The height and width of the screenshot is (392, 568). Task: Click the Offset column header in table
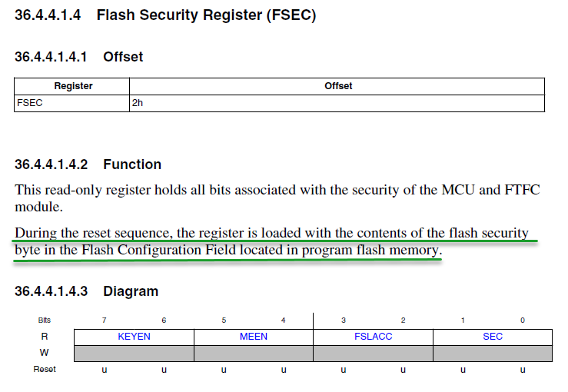[338, 86]
